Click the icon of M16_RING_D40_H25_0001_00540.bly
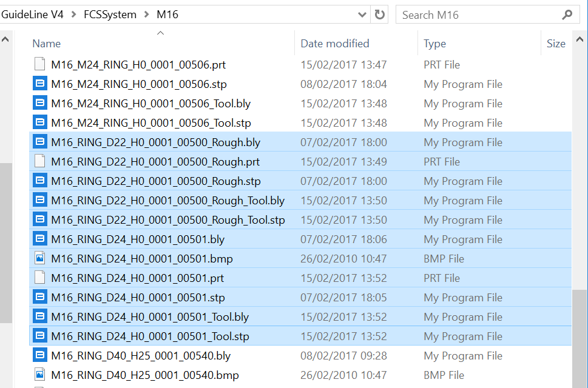588x388 pixels. 40,355
